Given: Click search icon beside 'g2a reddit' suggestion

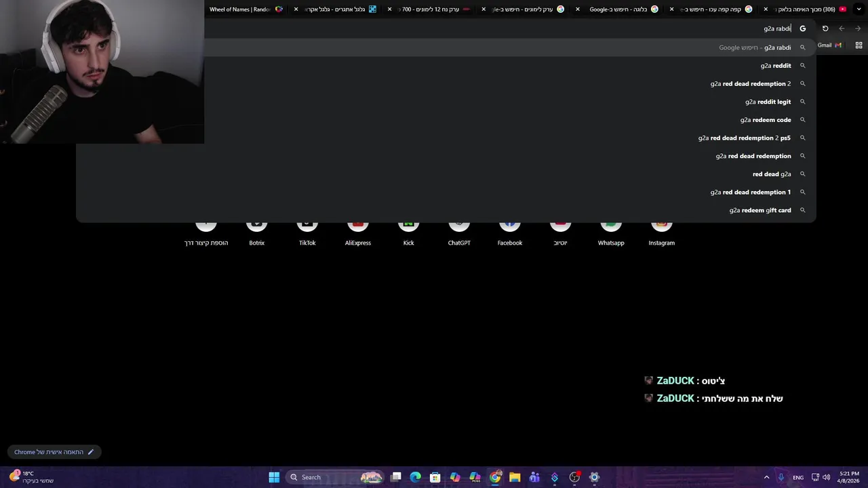Looking at the screenshot, I should point(802,66).
